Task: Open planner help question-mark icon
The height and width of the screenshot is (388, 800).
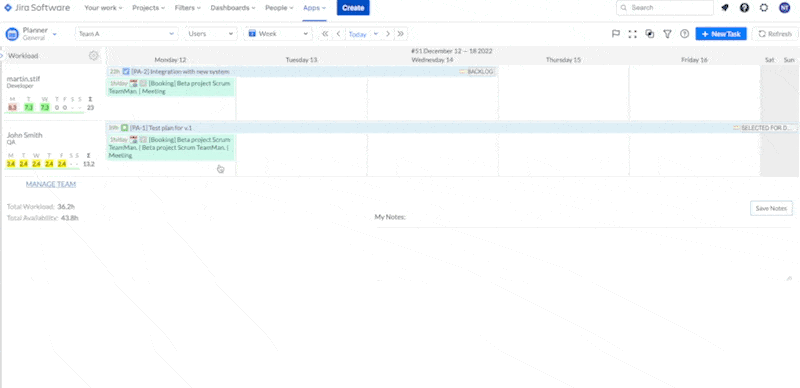Action: [685, 34]
